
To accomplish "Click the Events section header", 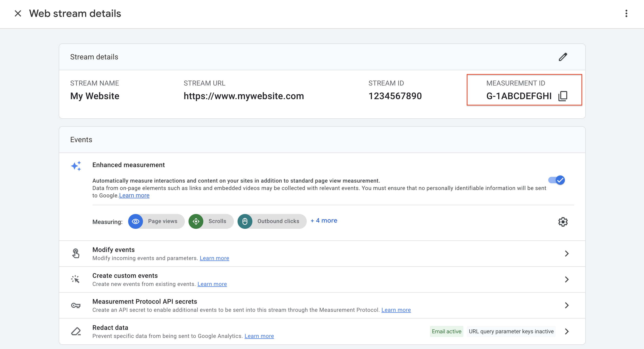I will pos(81,140).
